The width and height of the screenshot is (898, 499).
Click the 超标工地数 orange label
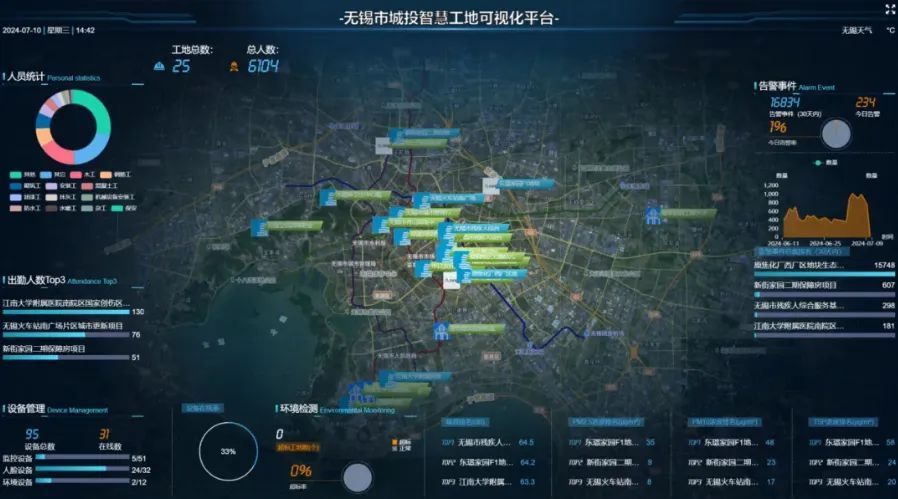[x=298, y=447]
